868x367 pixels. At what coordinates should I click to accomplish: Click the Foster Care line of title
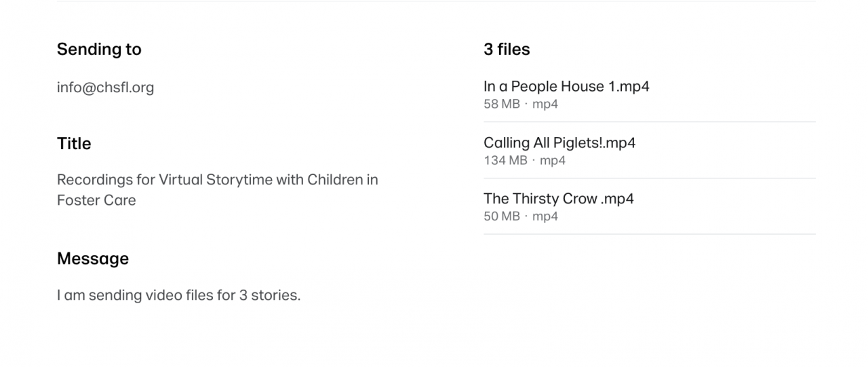click(96, 201)
